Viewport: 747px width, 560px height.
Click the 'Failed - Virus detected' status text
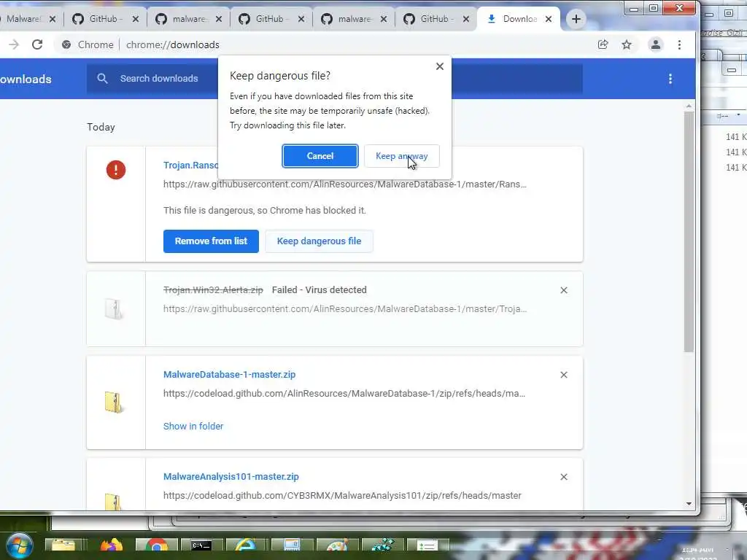(x=320, y=290)
